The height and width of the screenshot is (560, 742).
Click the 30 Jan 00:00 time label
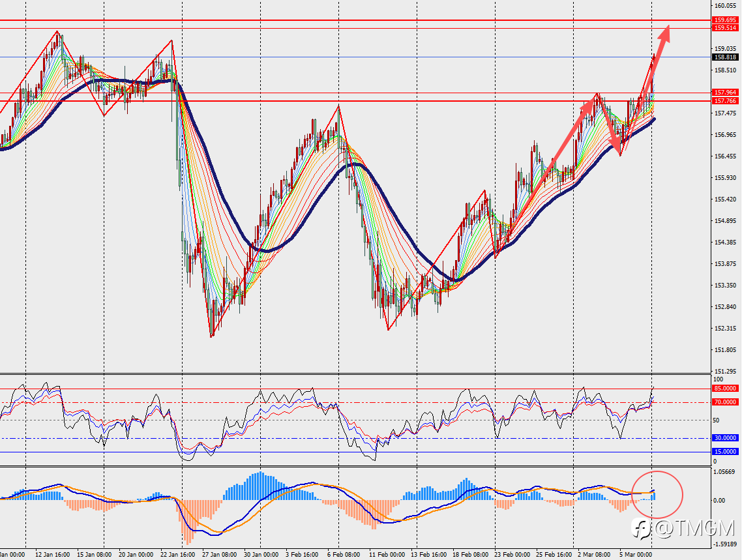click(261, 554)
